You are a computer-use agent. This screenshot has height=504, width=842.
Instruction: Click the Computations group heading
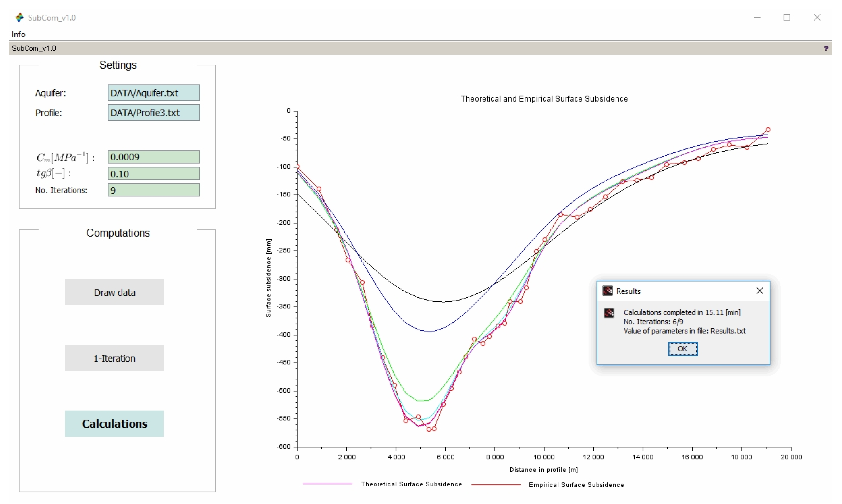click(118, 233)
